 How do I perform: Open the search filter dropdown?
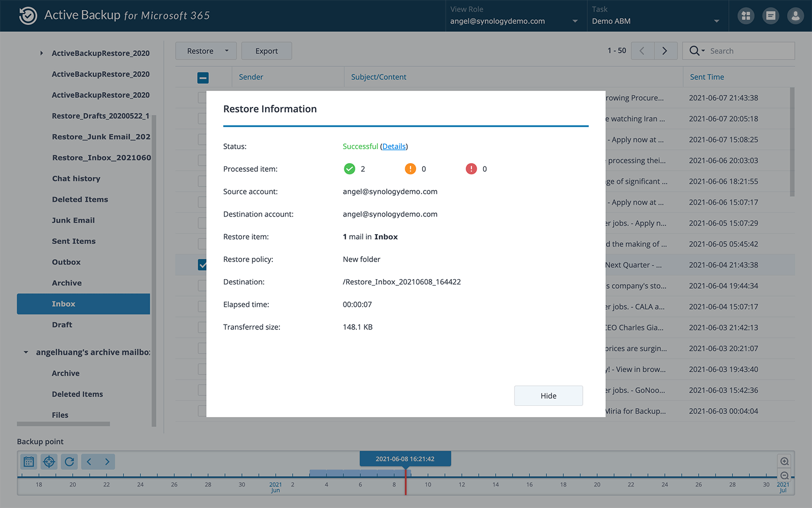(x=702, y=50)
